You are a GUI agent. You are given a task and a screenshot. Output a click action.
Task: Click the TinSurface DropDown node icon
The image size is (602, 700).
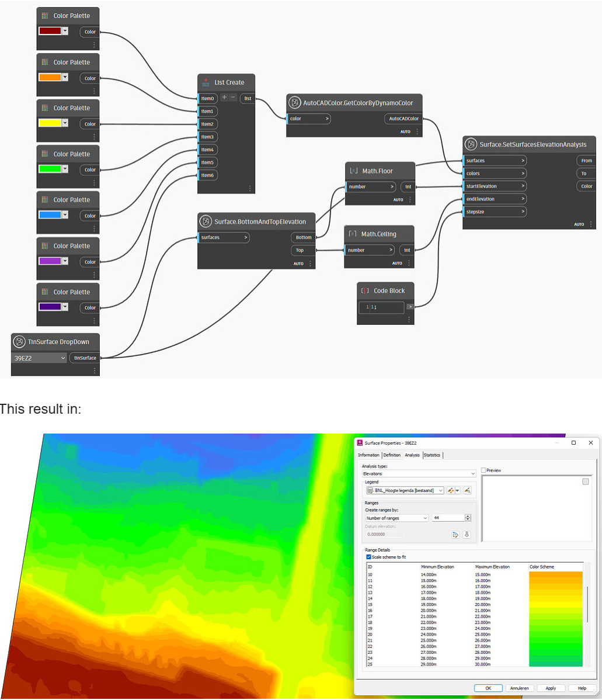coord(19,342)
